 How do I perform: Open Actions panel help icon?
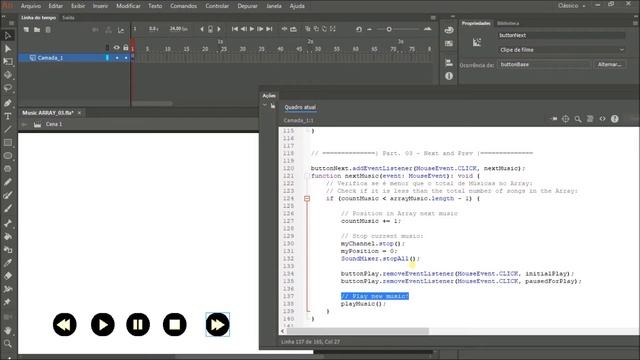[615, 119]
